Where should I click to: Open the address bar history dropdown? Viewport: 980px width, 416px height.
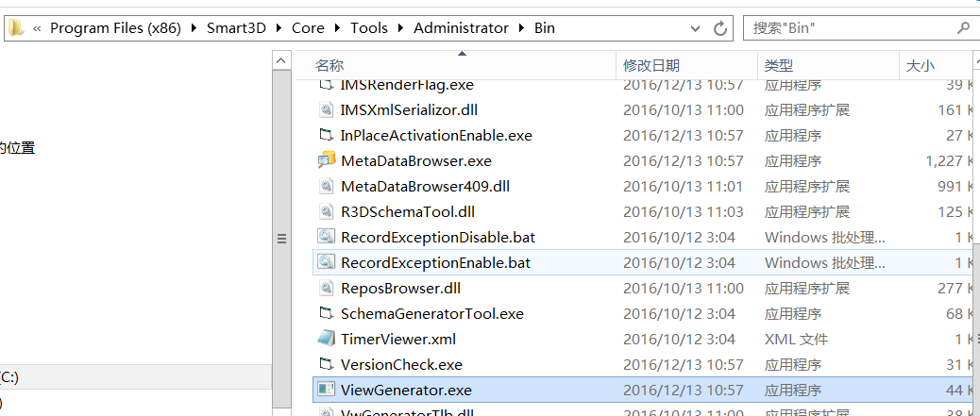695,28
